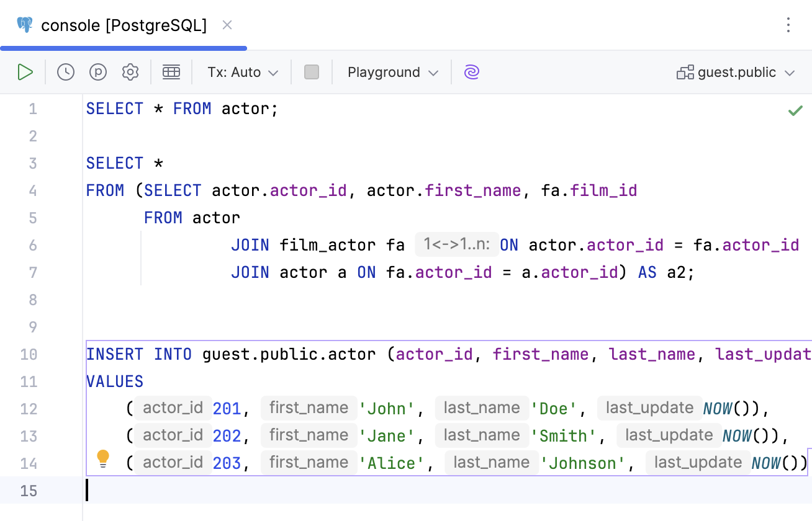The width and height of the screenshot is (812, 521).
Task: Open query history clock icon
Action: [x=66, y=72]
